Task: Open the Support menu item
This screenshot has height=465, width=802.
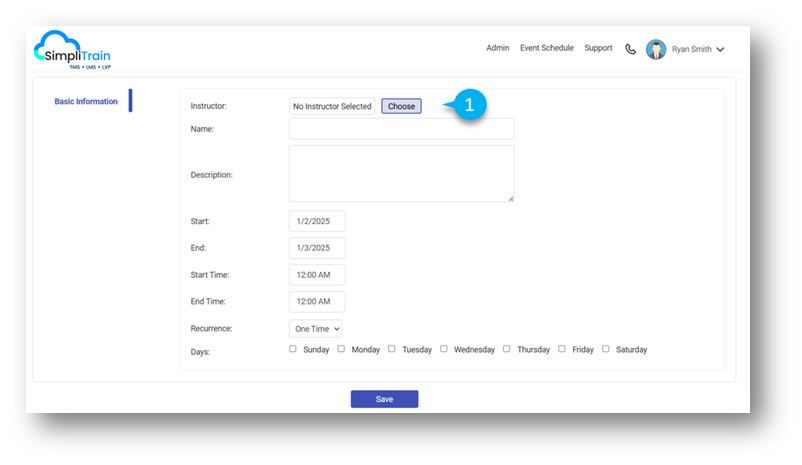Action: tap(598, 48)
